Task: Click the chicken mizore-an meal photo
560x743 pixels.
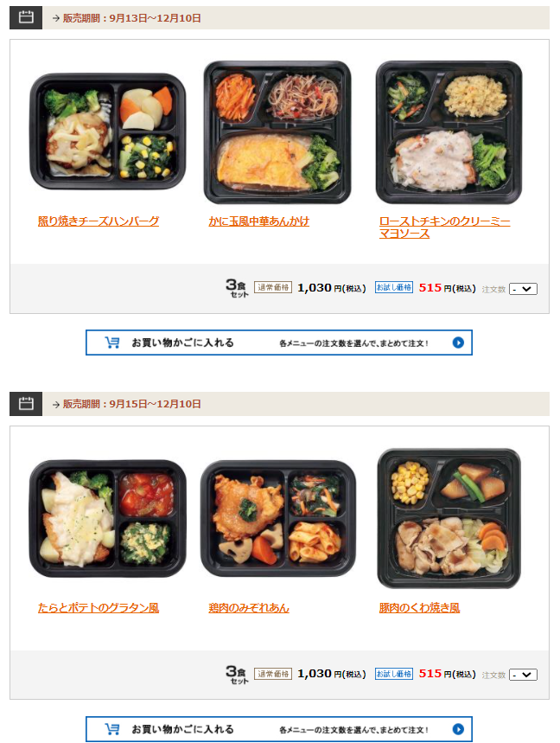Action: 278,518
